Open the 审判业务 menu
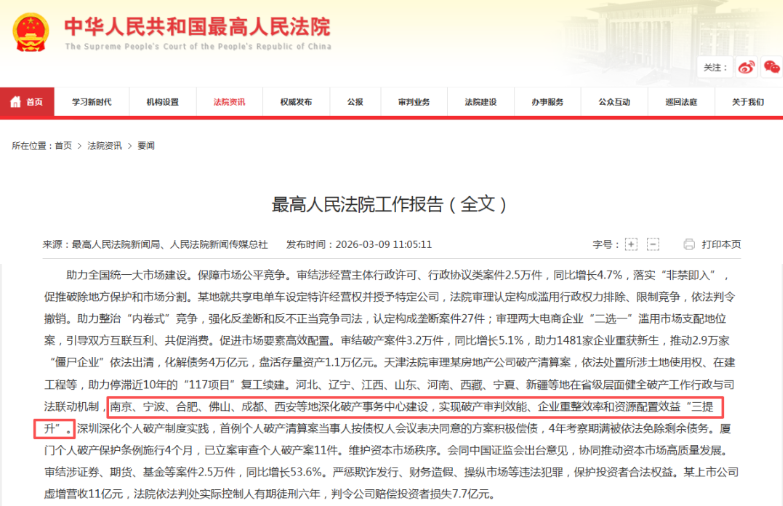Viewport: 783px width, 506px height. coord(413,102)
